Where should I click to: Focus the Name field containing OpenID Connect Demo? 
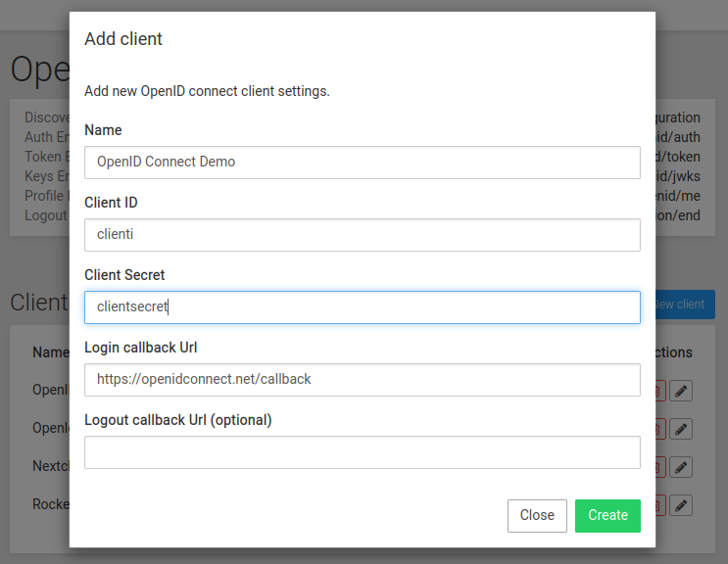click(x=362, y=163)
